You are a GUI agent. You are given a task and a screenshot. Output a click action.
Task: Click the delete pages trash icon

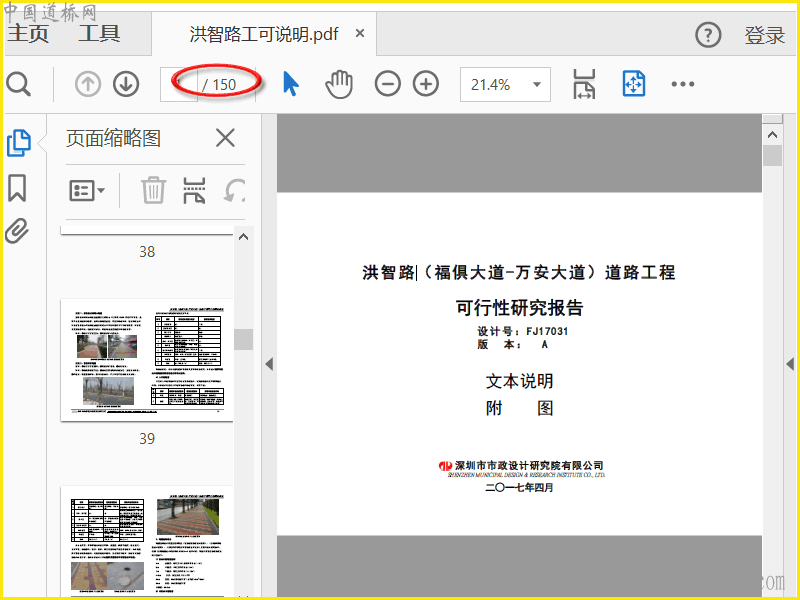153,190
